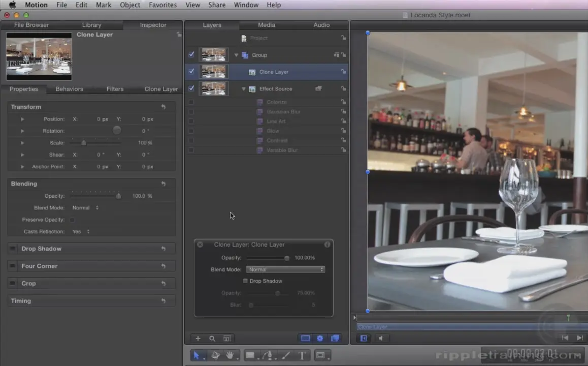
Task: Select the Gaussian Blur filter row
Action: [x=283, y=112]
